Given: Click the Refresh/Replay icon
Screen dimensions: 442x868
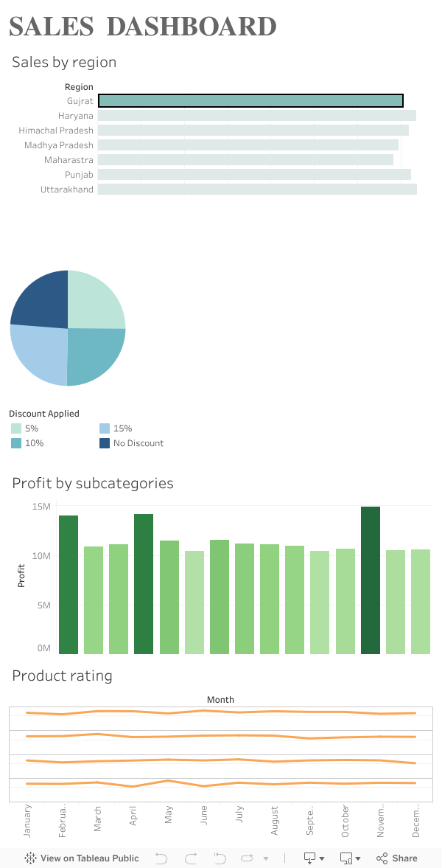Looking at the screenshot, I should pos(247,858).
